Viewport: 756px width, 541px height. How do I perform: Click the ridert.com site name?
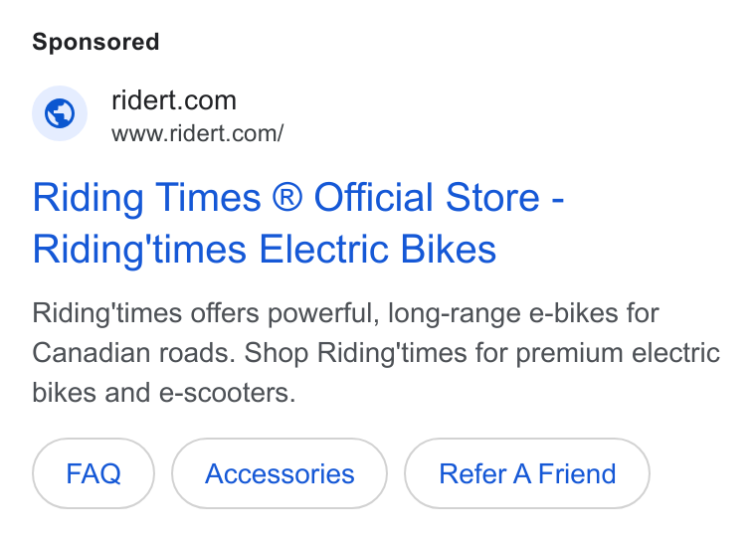pyautogui.click(x=174, y=100)
